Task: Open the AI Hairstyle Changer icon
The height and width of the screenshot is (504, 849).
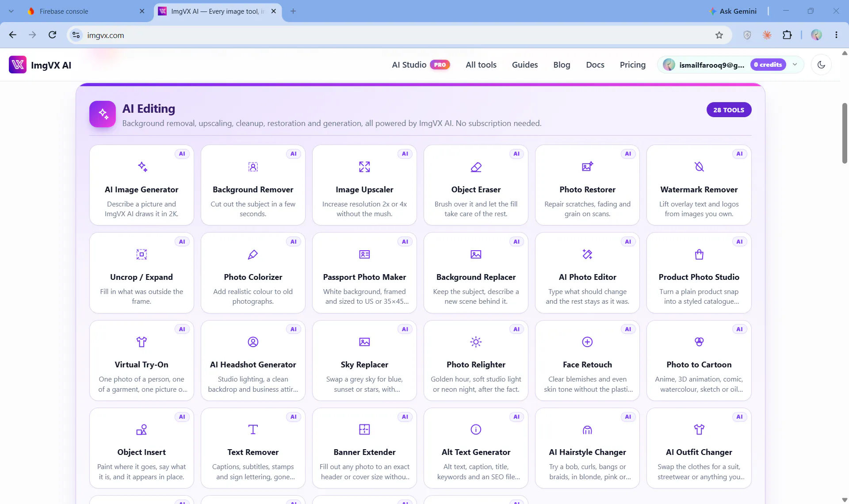Action: [587, 429]
